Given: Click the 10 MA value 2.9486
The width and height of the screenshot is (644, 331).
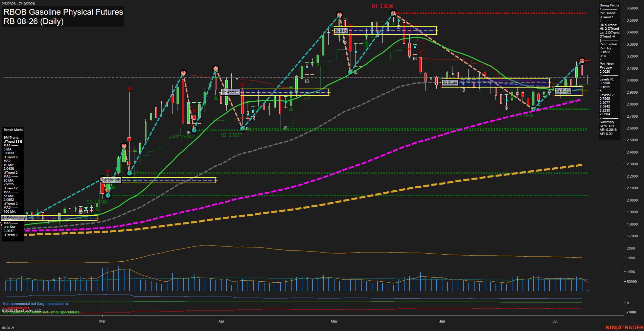Looking at the screenshot, I should pos(9,169).
